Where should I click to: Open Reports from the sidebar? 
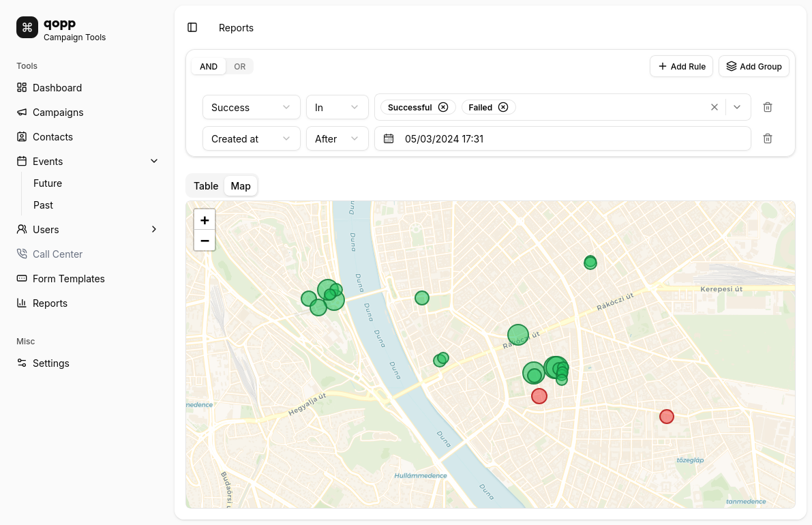[x=51, y=303]
